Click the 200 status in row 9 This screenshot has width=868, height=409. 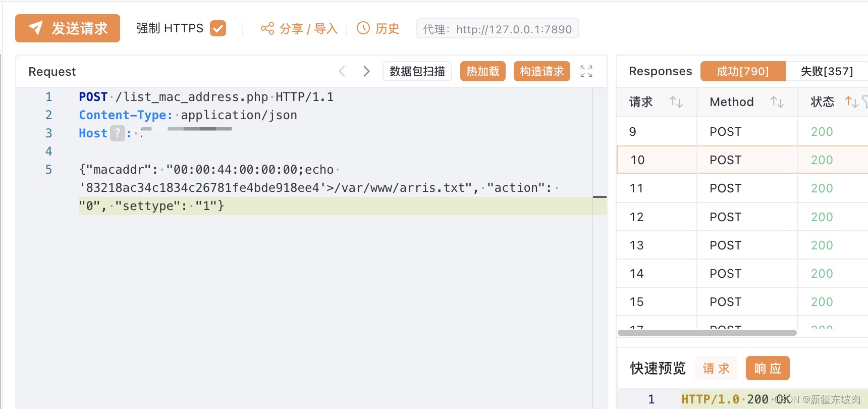click(x=822, y=132)
